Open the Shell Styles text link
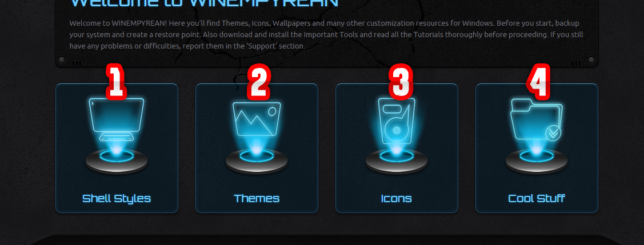The image size is (644, 245). pos(117,199)
